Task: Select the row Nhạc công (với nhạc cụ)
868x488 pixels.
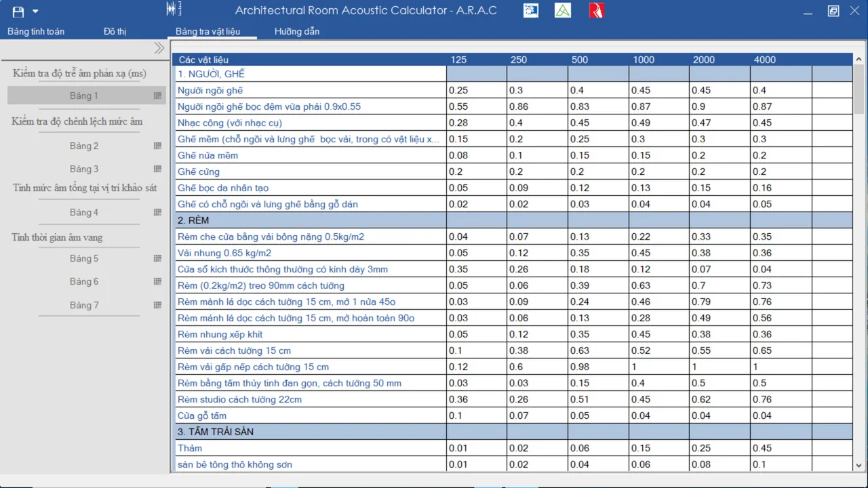Action: coord(513,123)
